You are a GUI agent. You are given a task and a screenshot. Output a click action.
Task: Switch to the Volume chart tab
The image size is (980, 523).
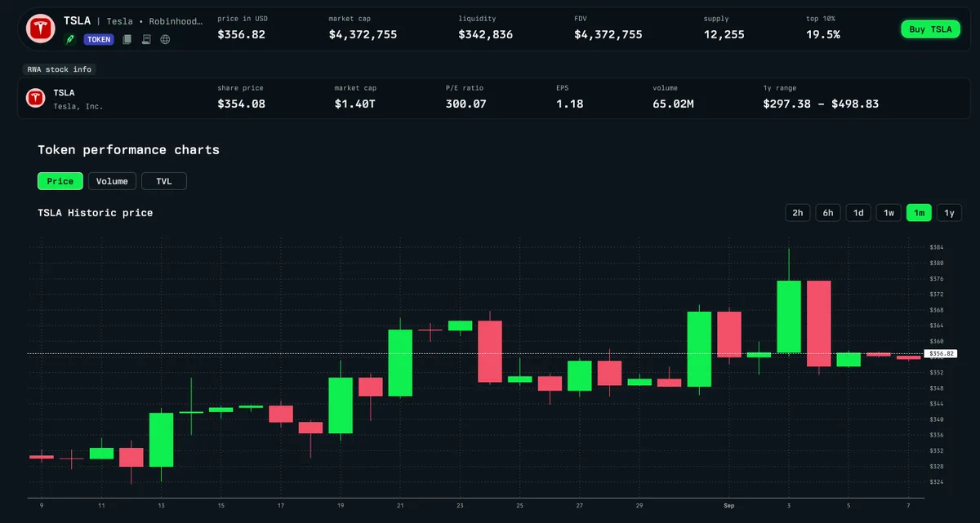click(x=112, y=181)
